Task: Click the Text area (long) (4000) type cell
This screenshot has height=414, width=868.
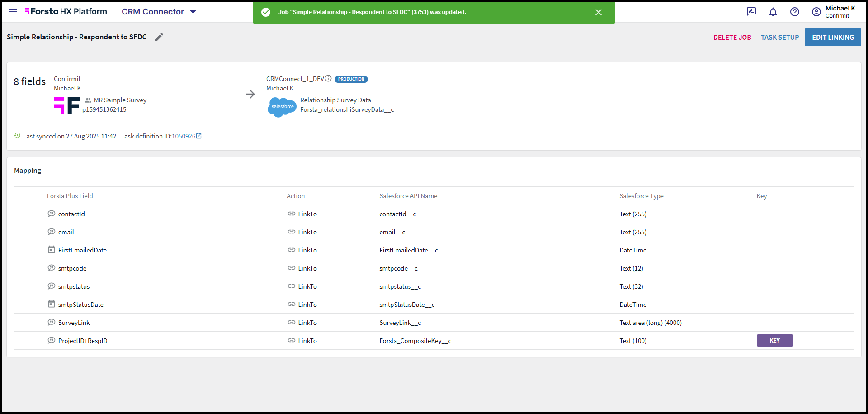Action: (x=651, y=323)
